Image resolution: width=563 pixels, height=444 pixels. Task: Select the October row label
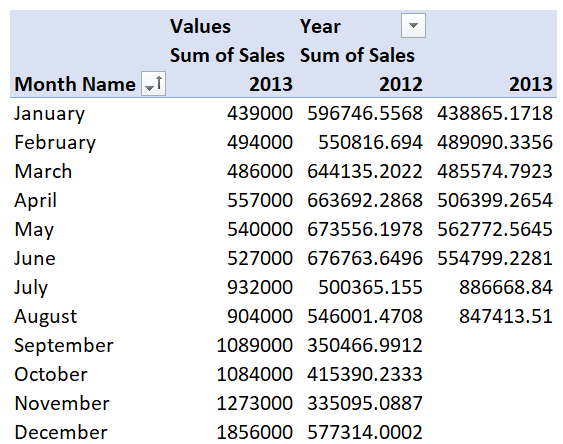pyautogui.click(x=51, y=375)
